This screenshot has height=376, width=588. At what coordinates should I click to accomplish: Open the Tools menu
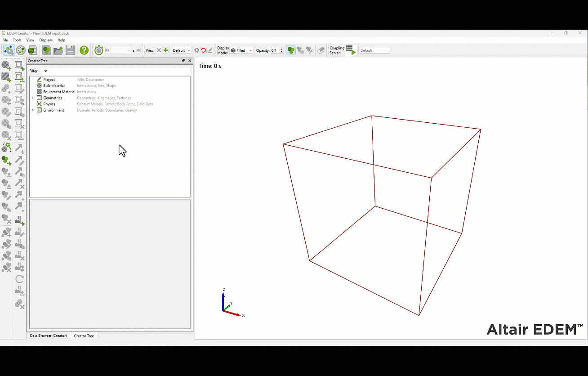point(17,40)
